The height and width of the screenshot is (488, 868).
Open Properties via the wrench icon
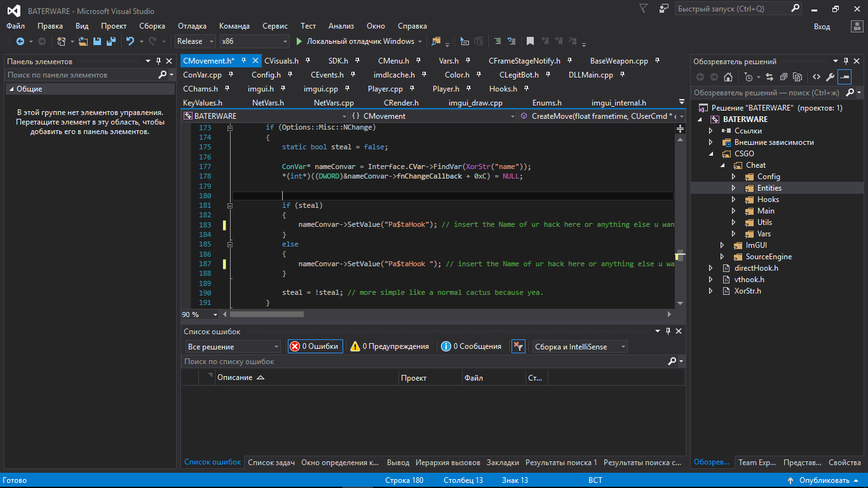click(x=830, y=77)
